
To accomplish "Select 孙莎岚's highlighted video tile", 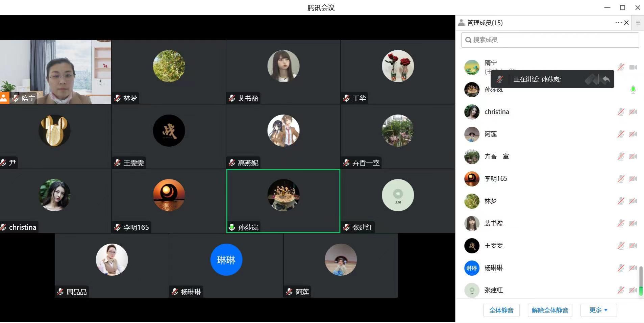I will coord(283,201).
